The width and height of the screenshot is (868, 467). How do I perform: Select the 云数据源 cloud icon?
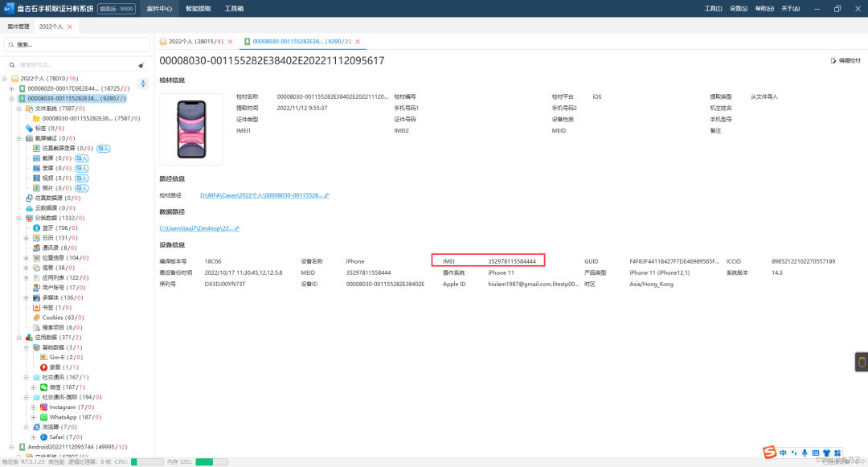coord(30,208)
